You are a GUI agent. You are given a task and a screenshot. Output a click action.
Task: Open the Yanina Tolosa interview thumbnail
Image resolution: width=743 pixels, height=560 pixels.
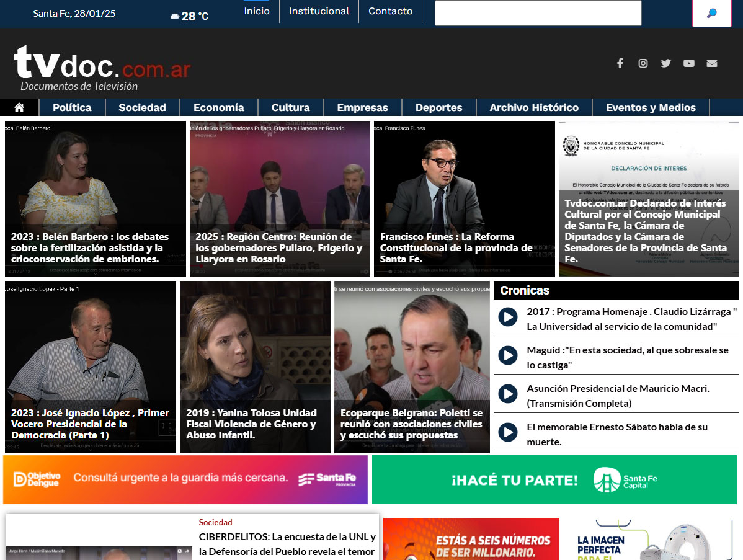(255, 367)
